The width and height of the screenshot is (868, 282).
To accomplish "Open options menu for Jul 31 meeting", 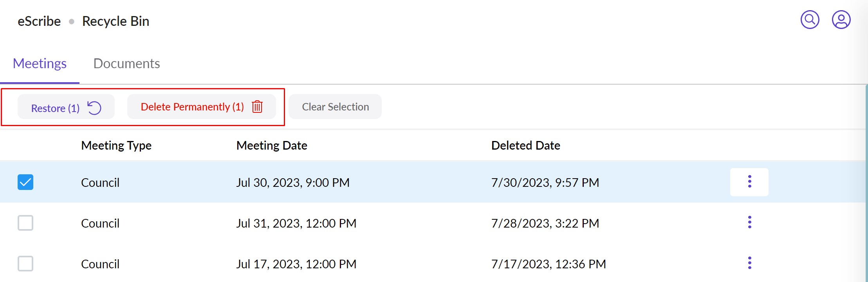I will point(749,222).
